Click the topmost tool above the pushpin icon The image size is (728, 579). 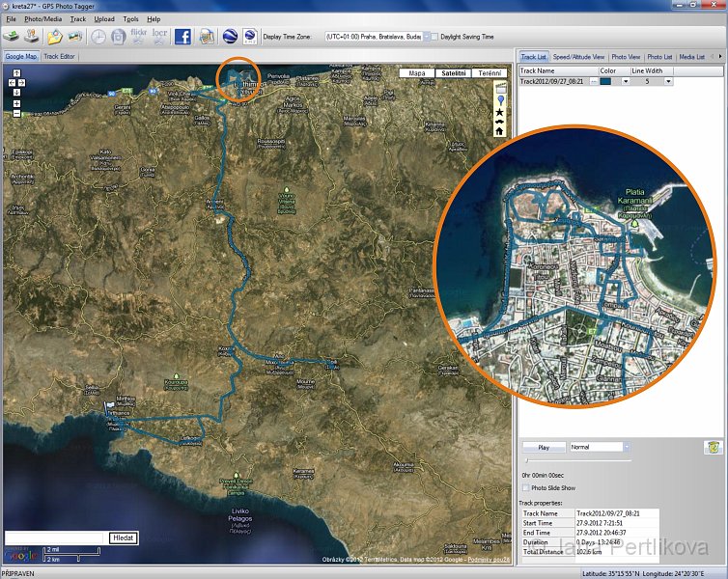tap(500, 89)
